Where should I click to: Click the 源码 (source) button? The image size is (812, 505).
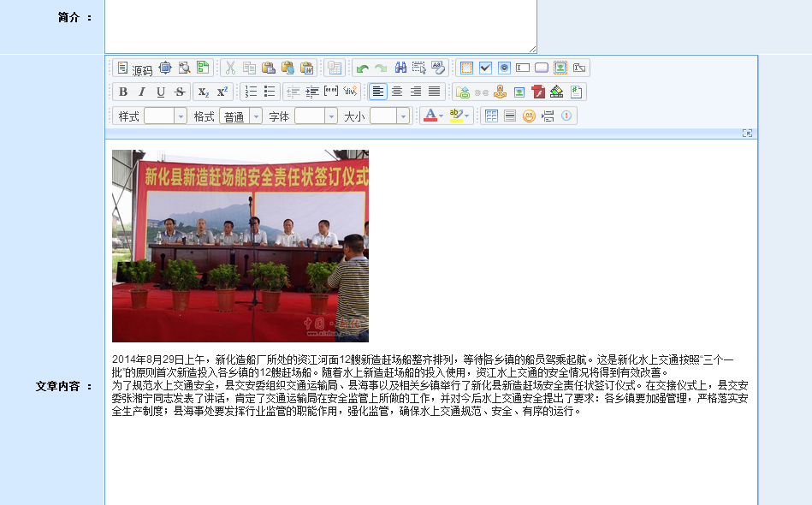[134, 69]
